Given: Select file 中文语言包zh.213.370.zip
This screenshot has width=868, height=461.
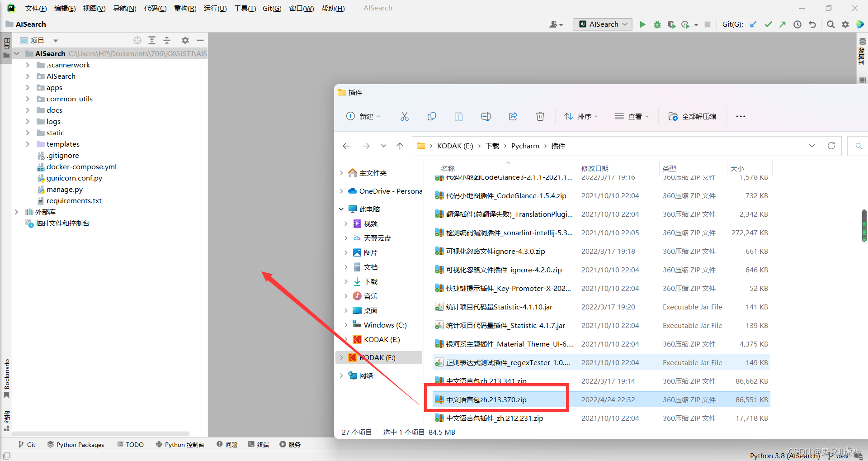Looking at the screenshot, I should tap(601, 399).
